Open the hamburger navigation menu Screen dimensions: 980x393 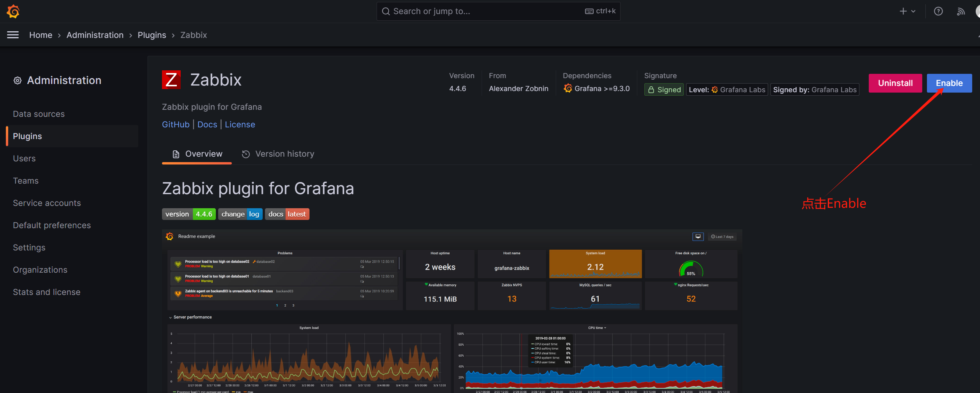[x=13, y=35]
